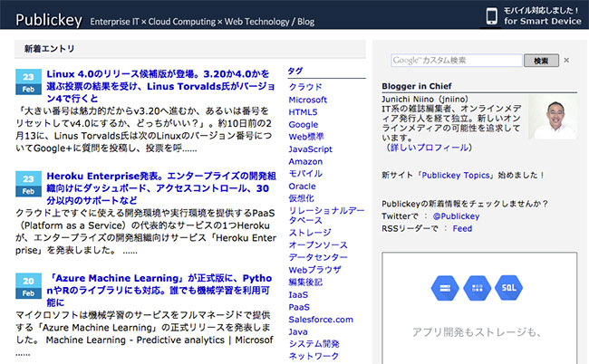The image size is (589, 364).
Task: Select the IaaS tag
Action: click(x=298, y=295)
